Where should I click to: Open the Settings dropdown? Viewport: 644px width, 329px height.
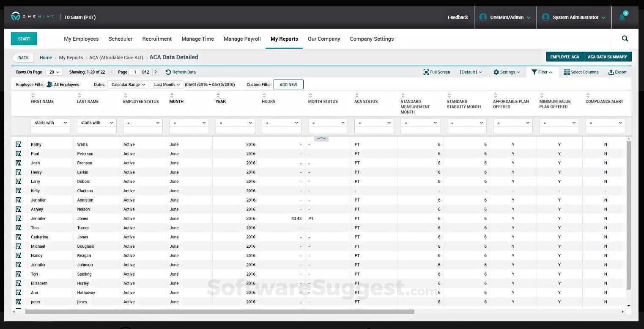click(x=507, y=72)
